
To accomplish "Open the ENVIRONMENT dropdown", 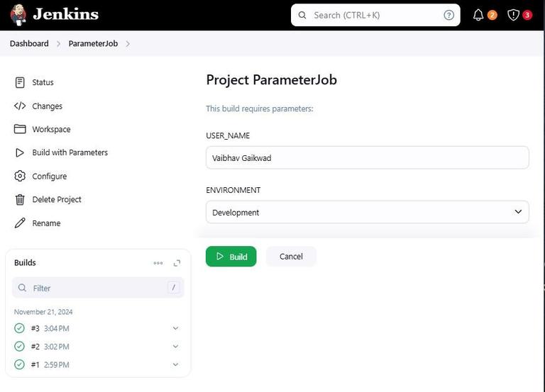I will tap(367, 212).
